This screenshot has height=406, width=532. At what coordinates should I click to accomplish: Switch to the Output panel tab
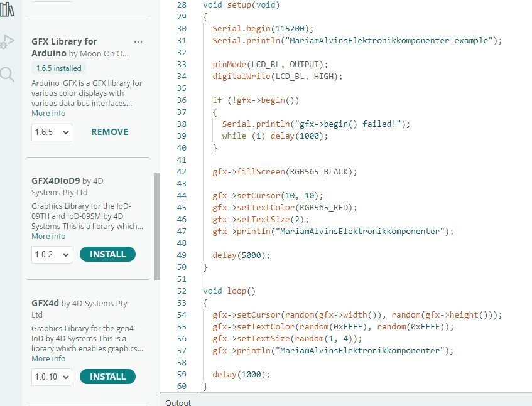(178, 402)
